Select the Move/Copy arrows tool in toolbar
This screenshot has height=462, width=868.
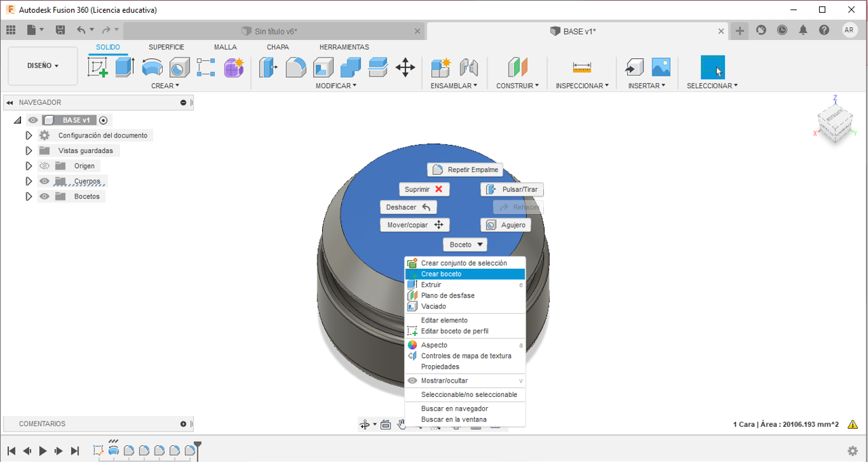406,67
